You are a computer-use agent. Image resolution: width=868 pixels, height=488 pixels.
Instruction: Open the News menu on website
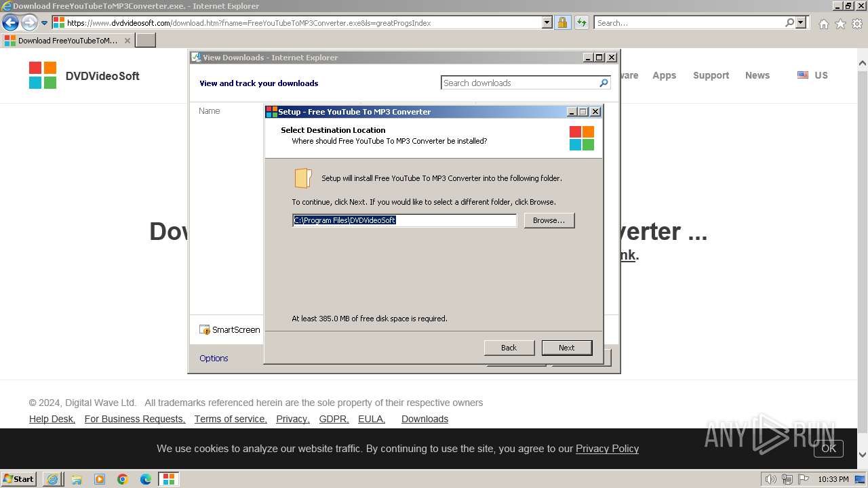(x=757, y=75)
